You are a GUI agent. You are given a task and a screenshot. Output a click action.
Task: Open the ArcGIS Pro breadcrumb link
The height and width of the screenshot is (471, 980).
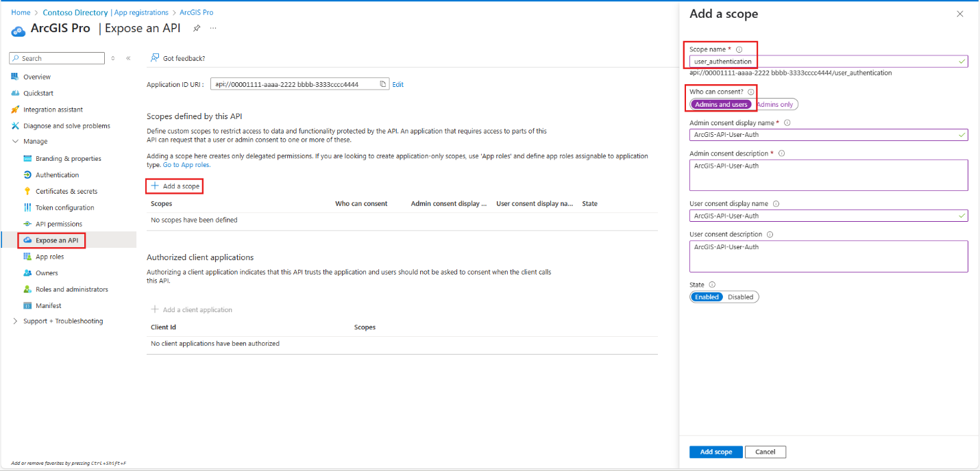tap(195, 12)
